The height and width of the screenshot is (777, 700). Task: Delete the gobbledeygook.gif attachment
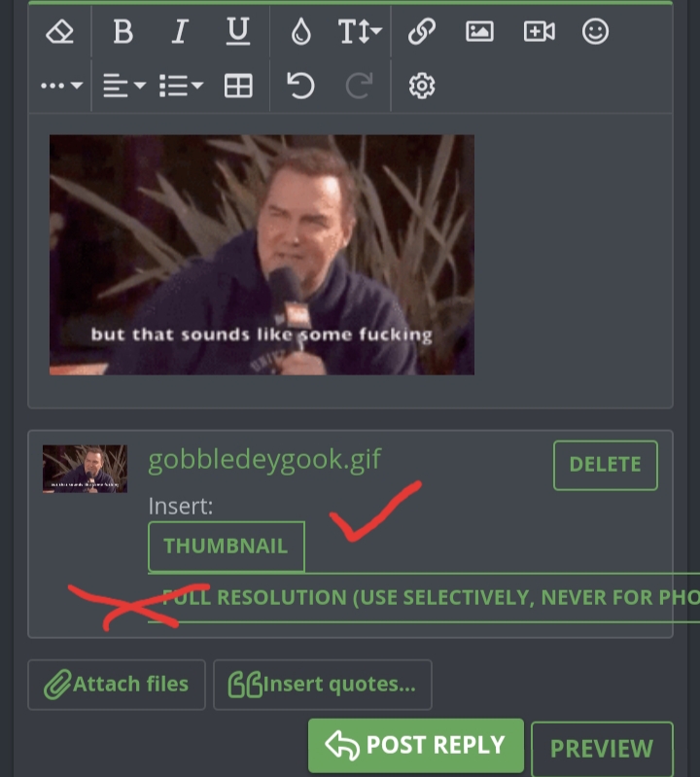tap(606, 465)
